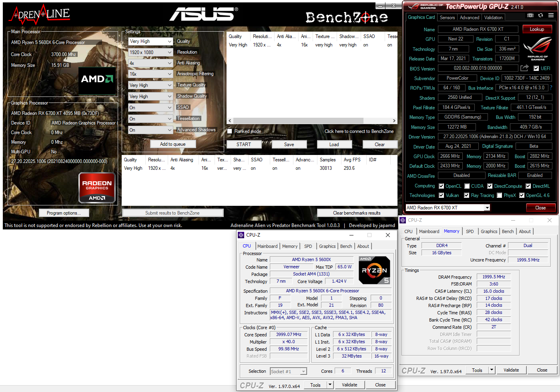The width and height of the screenshot is (560, 392).
Task: Open the GPU-Z hamburger menu
Action: tap(551, 15)
